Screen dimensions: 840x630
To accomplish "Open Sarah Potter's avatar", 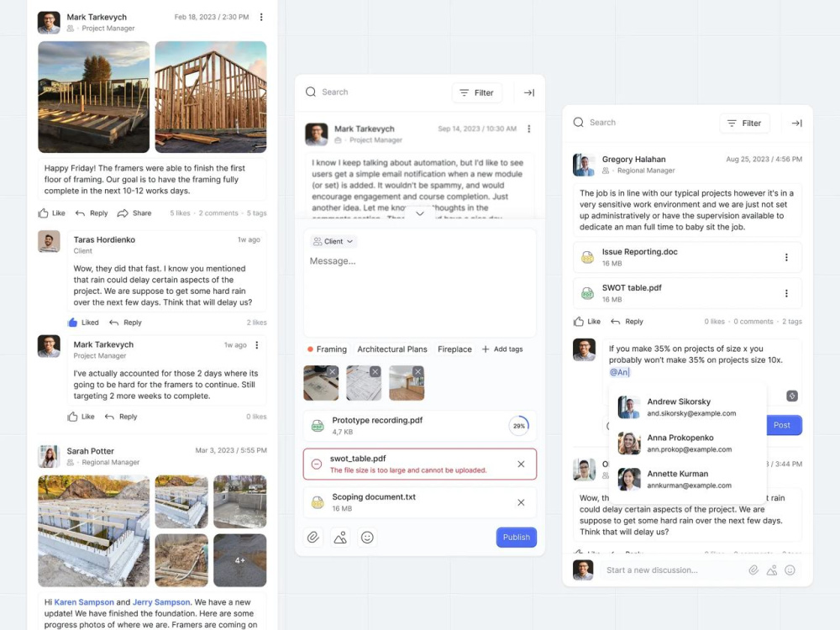I will [49, 456].
